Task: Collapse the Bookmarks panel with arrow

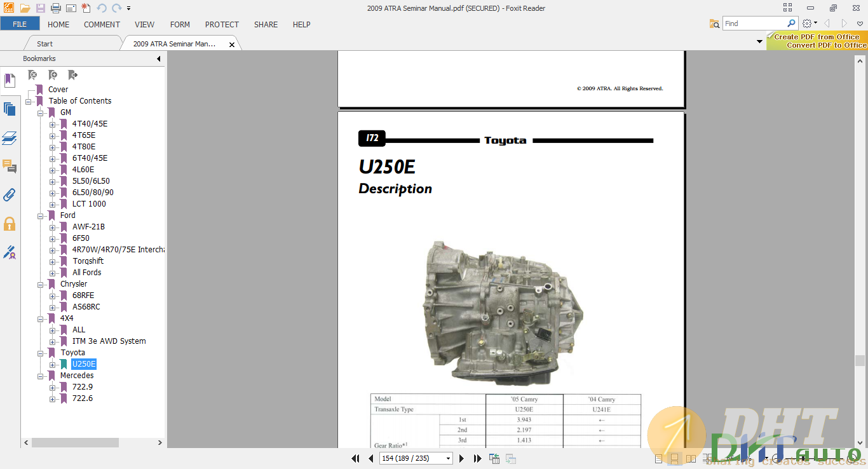Action: tap(158, 59)
